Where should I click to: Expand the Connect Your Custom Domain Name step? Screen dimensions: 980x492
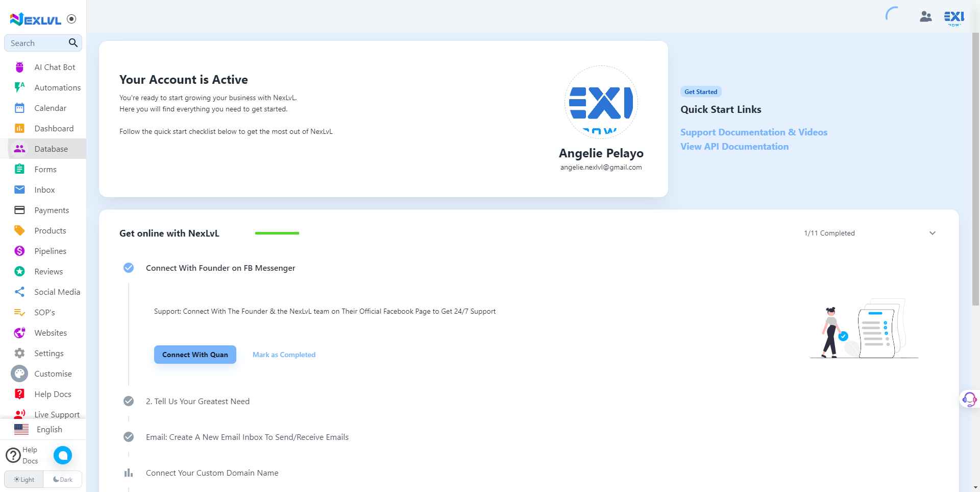click(212, 473)
